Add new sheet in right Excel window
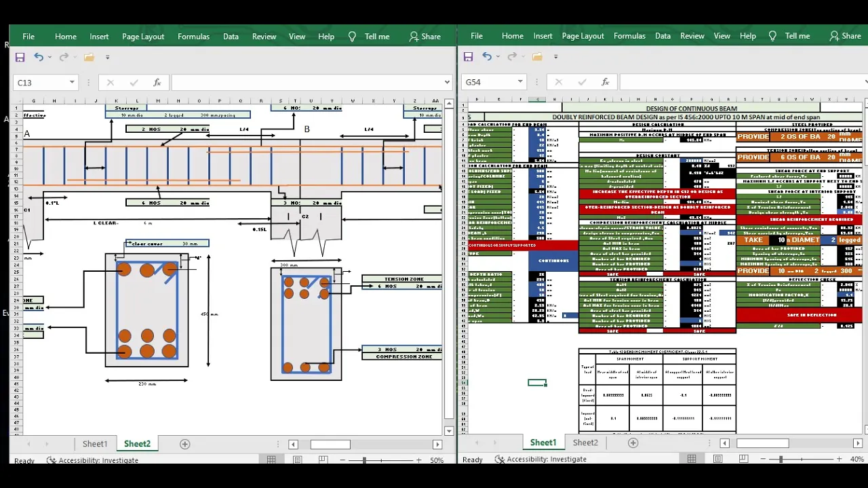The height and width of the screenshot is (488, 868). coord(633,443)
